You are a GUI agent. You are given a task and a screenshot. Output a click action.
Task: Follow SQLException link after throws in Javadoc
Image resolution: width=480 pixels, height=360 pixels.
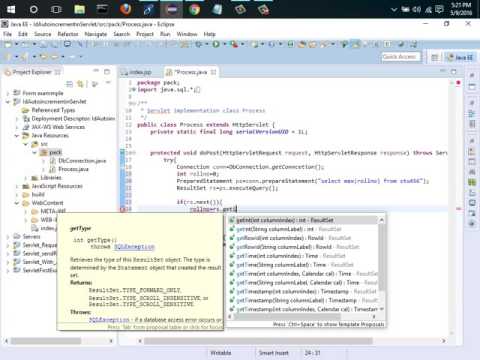pos(134,247)
